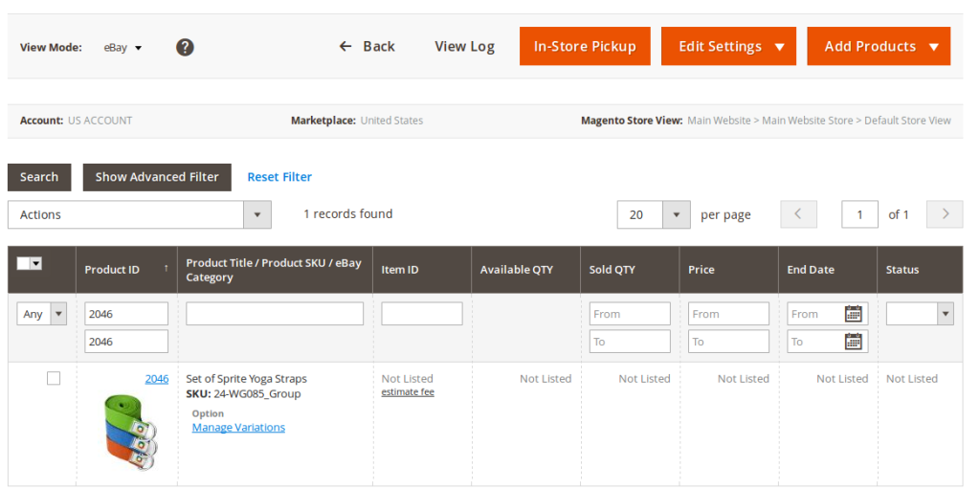Viewport: 980px width, 489px height.
Task: Expand the Edit Settings menu
Action: click(728, 46)
